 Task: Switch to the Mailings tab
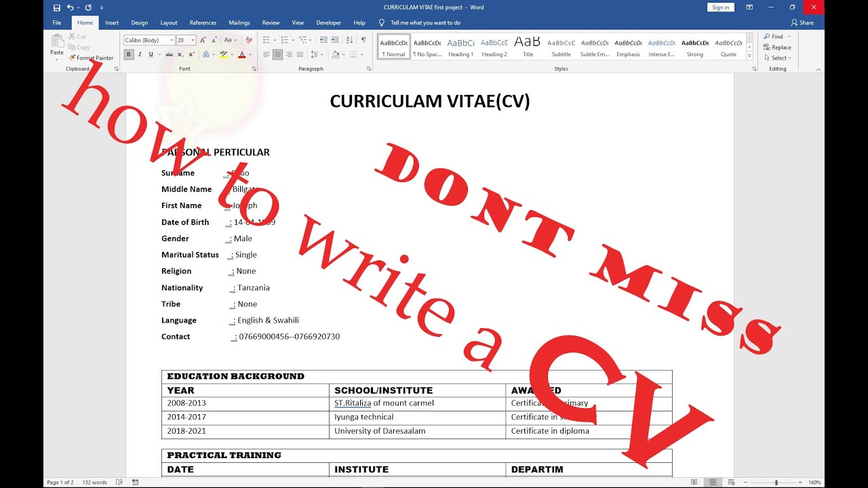pyautogui.click(x=239, y=22)
